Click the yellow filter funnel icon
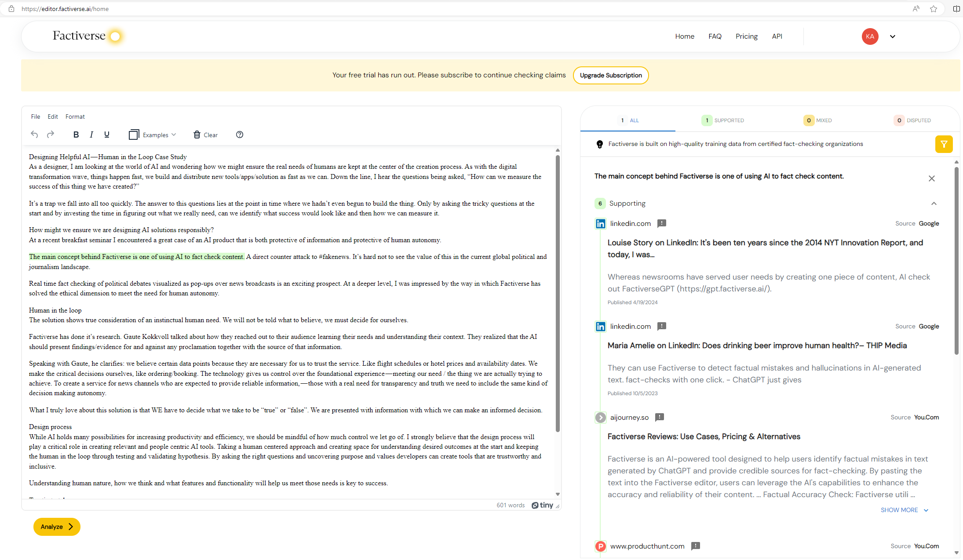The width and height of the screenshot is (963, 560). pyautogui.click(x=944, y=144)
